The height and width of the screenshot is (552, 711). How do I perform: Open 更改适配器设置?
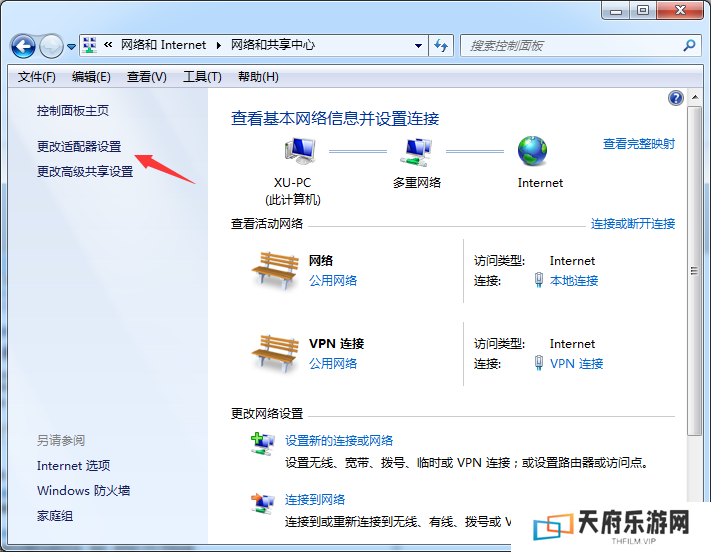pos(79,147)
